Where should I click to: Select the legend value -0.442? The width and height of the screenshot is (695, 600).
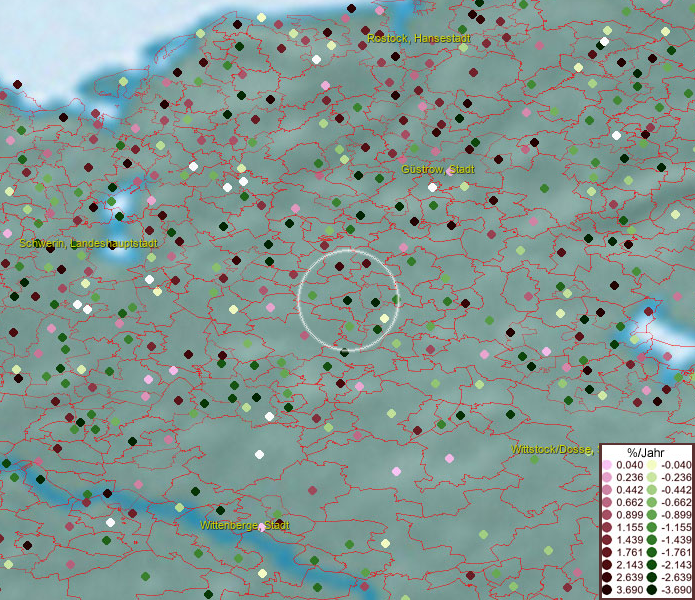point(676,490)
